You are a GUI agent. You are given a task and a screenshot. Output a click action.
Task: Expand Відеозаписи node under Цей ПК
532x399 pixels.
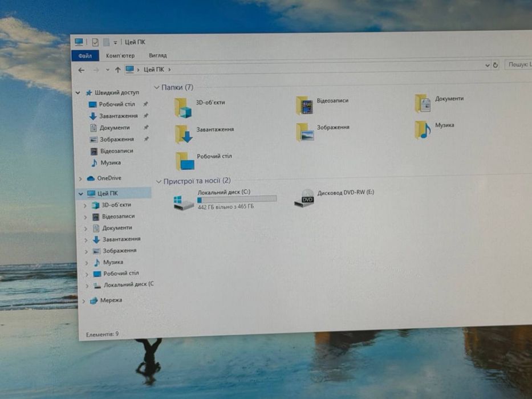(x=86, y=217)
